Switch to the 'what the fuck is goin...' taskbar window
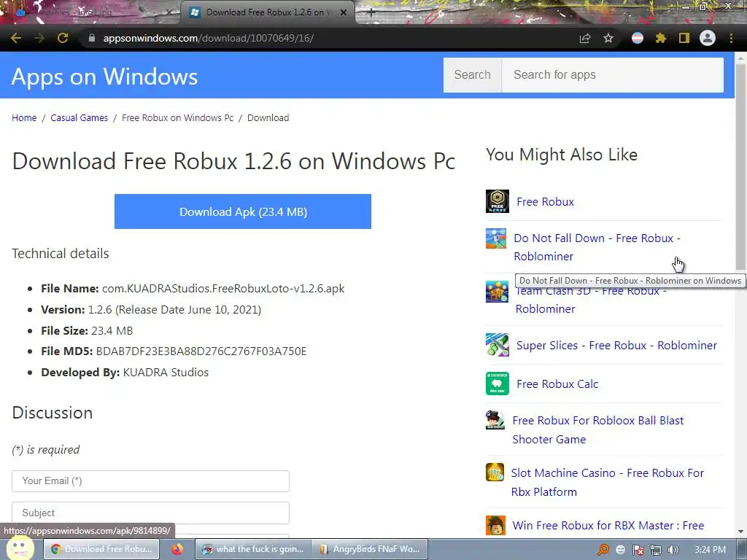 coord(253,549)
